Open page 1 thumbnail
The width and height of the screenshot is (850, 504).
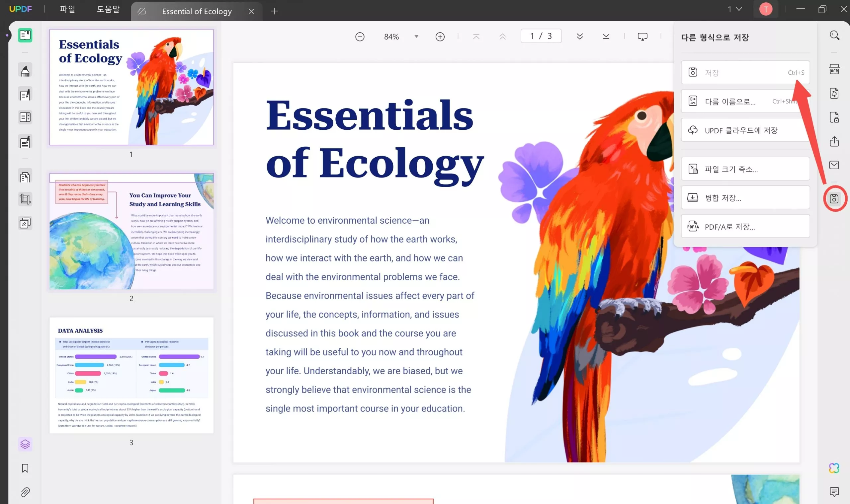pyautogui.click(x=131, y=87)
